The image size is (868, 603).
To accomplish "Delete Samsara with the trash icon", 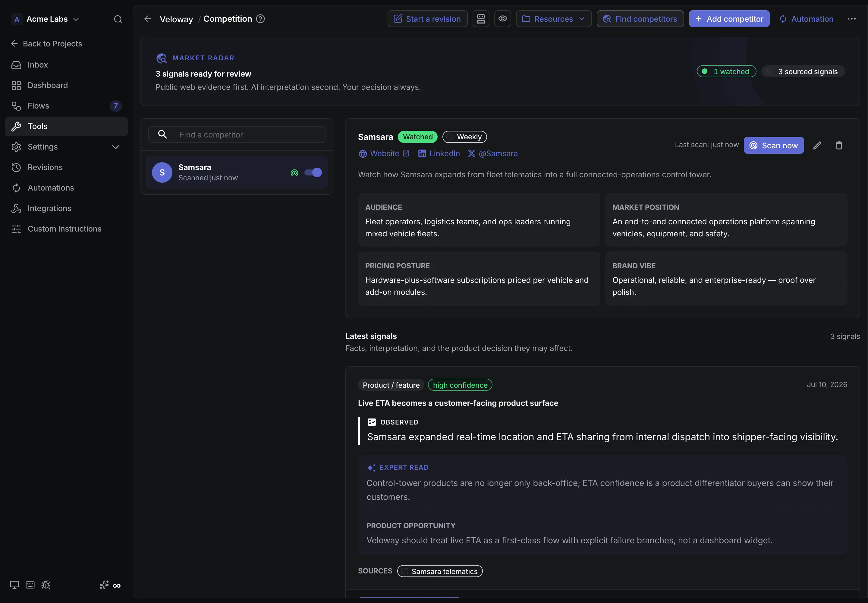I will coord(839,145).
